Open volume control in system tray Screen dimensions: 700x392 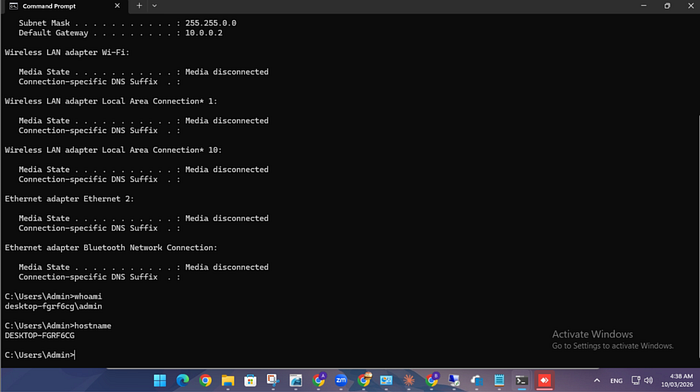(x=649, y=380)
